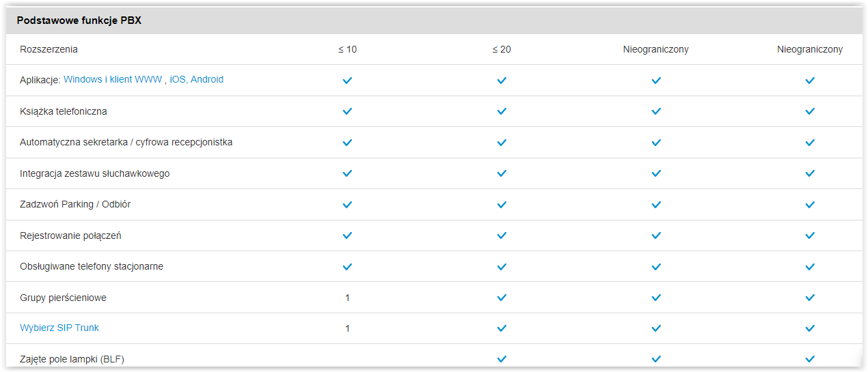Click second-column checkmark for Obsługiwane telefony stacjonarne

click(502, 266)
